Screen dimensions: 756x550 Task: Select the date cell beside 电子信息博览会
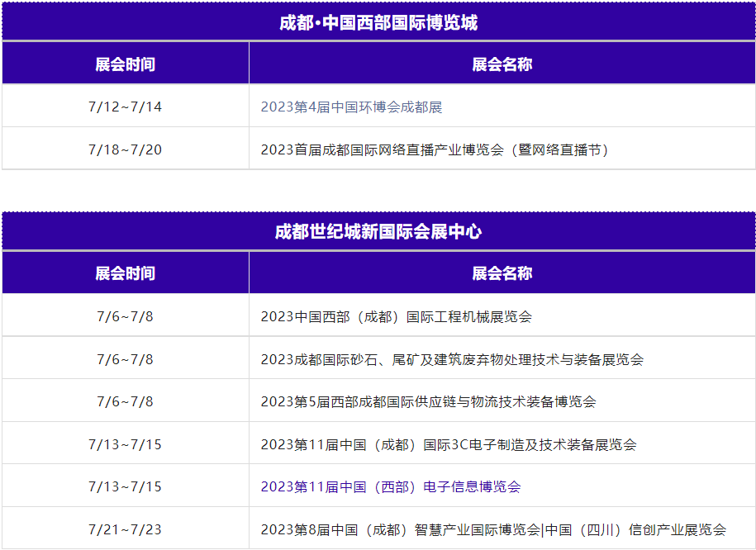tap(125, 487)
